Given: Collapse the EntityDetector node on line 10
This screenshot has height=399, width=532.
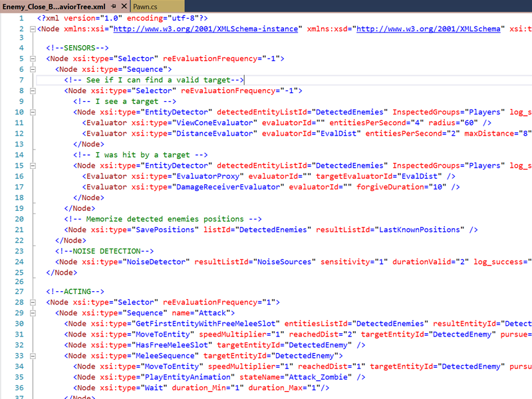Looking at the screenshot, I should (33, 112).
